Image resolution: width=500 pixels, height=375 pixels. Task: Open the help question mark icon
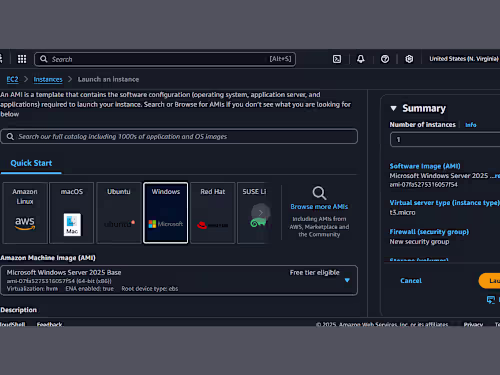385,59
